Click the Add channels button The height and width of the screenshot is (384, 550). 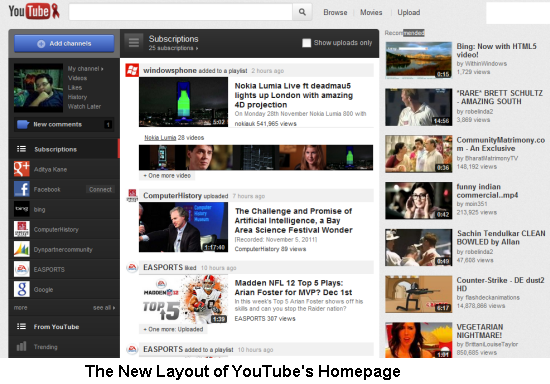point(64,43)
